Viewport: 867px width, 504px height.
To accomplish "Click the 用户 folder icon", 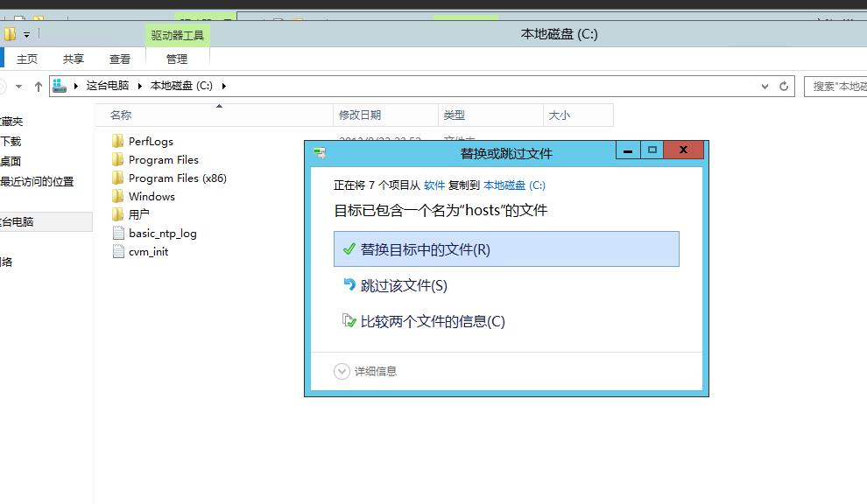I will [x=118, y=214].
